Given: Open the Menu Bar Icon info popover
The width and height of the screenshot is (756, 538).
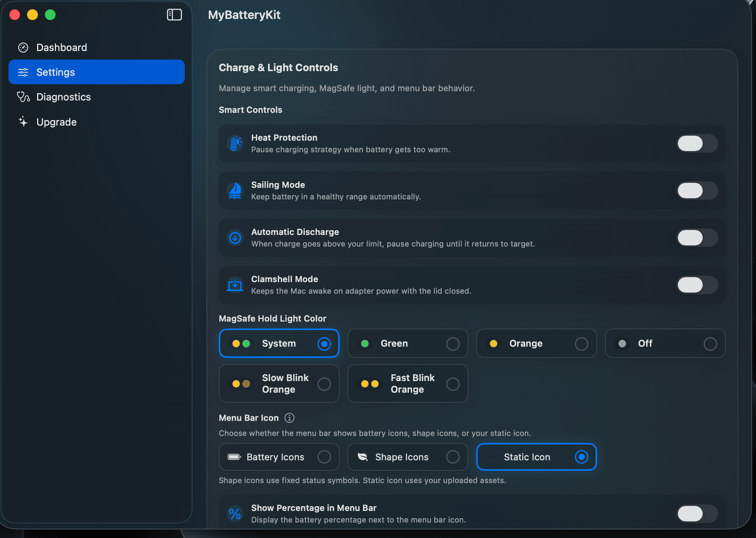Looking at the screenshot, I should pyautogui.click(x=289, y=418).
